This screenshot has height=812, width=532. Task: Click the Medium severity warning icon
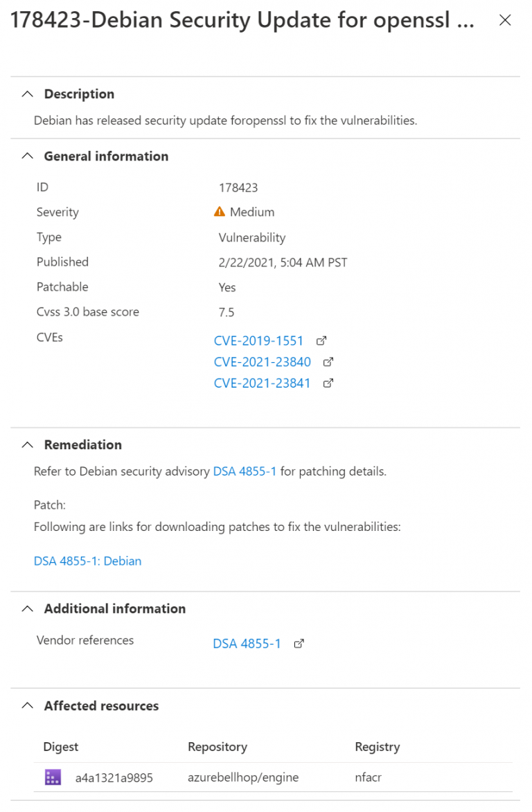click(219, 212)
